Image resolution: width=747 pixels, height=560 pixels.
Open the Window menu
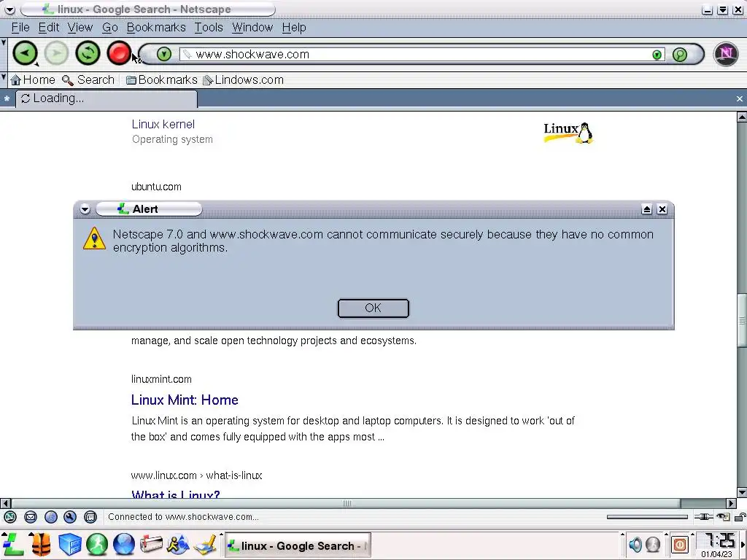pyautogui.click(x=252, y=28)
